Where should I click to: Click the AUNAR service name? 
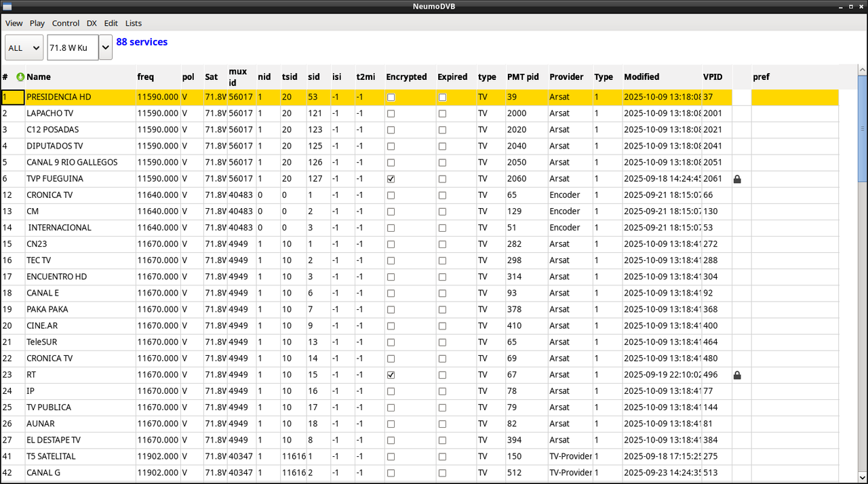[39, 424]
